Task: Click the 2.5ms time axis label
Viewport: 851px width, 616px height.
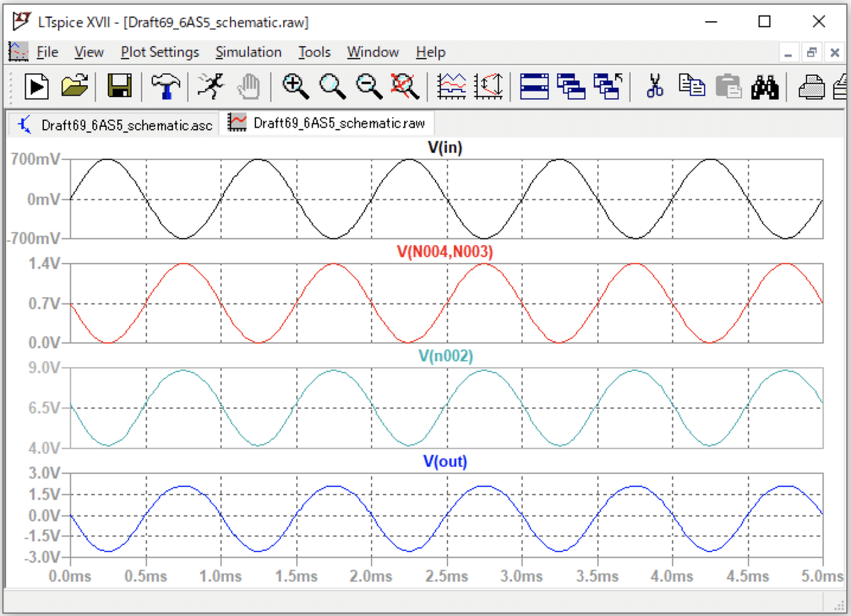Action: pos(446,576)
